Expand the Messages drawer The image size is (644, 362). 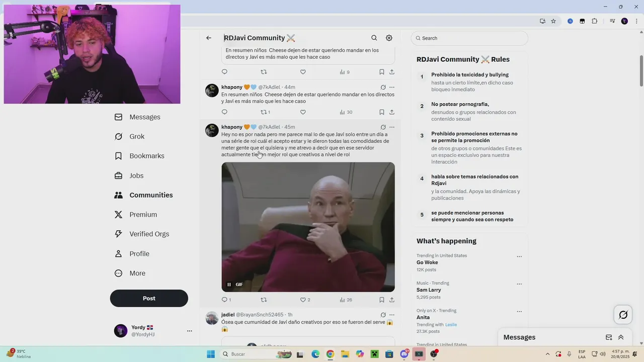point(621,337)
